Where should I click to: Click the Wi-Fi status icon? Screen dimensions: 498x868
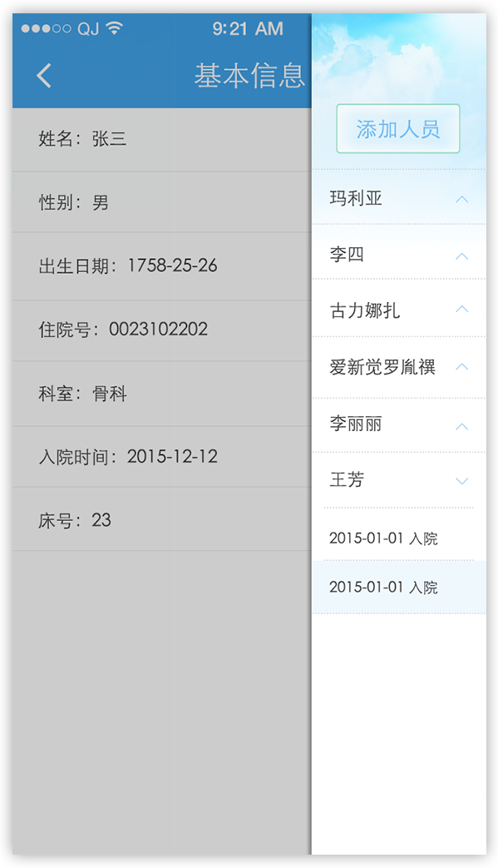pyautogui.click(x=115, y=27)
